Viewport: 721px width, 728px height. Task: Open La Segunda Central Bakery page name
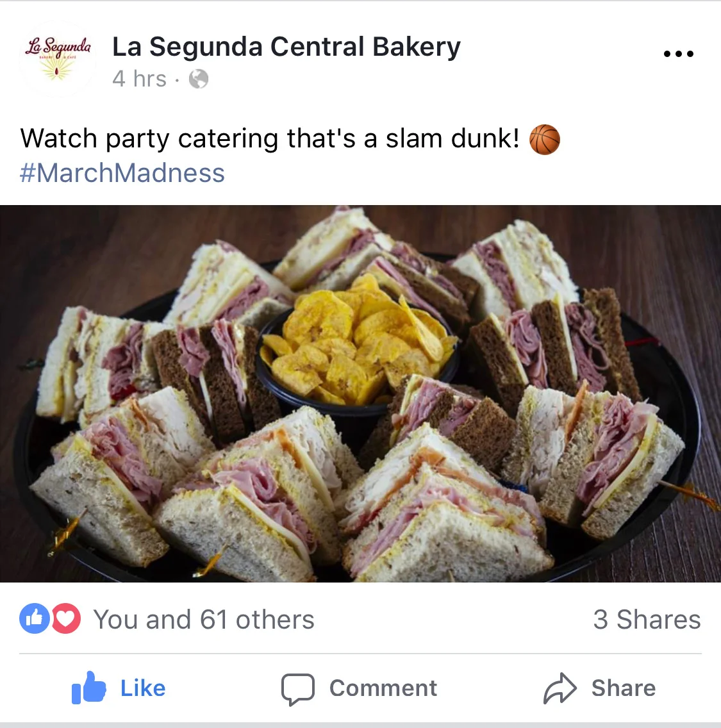click(x=286, y=47)
